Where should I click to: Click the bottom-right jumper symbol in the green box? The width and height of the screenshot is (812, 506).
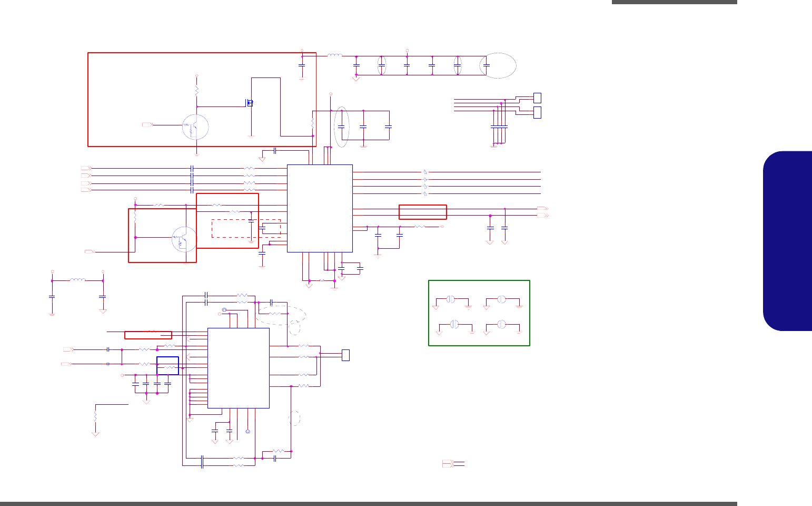[x=502, y=324]
